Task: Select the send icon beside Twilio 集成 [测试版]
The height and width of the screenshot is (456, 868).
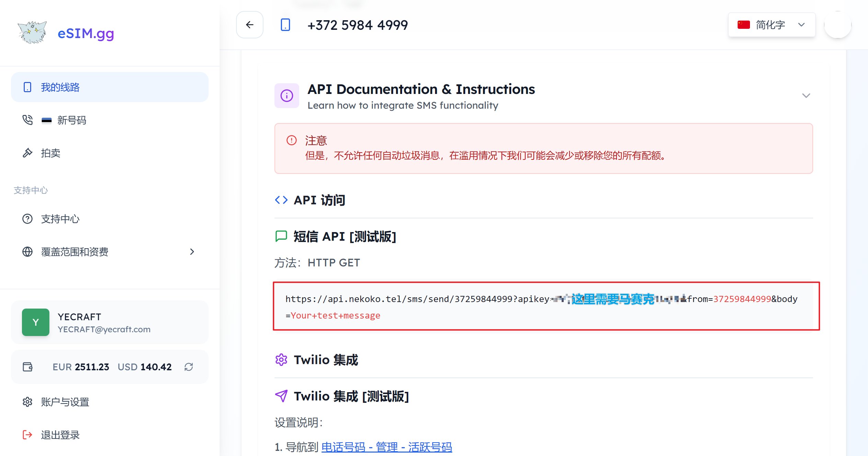Action: [x=281, y=396]
